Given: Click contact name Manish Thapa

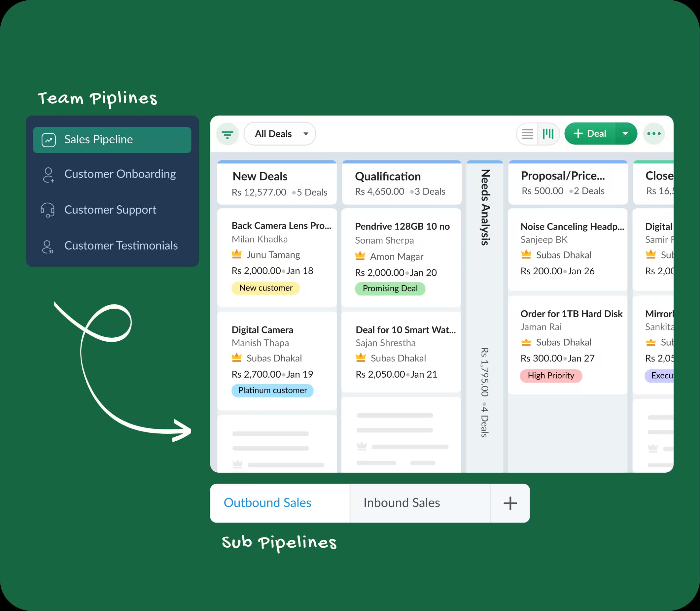Looking at the screenshot, I should click(260, 343).
